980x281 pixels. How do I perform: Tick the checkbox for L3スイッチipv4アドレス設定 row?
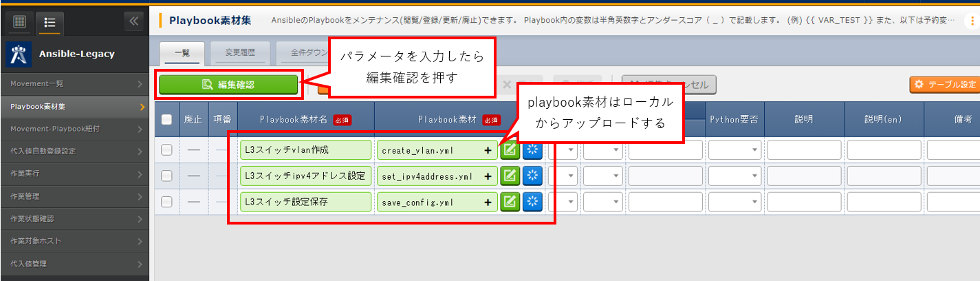click(x=166, y=176)
